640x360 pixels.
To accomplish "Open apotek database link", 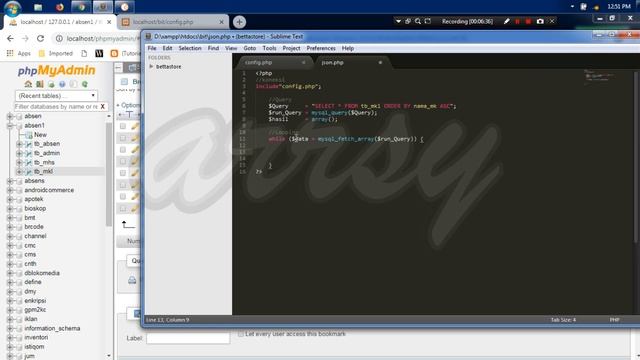I will [x=34, y=199].
